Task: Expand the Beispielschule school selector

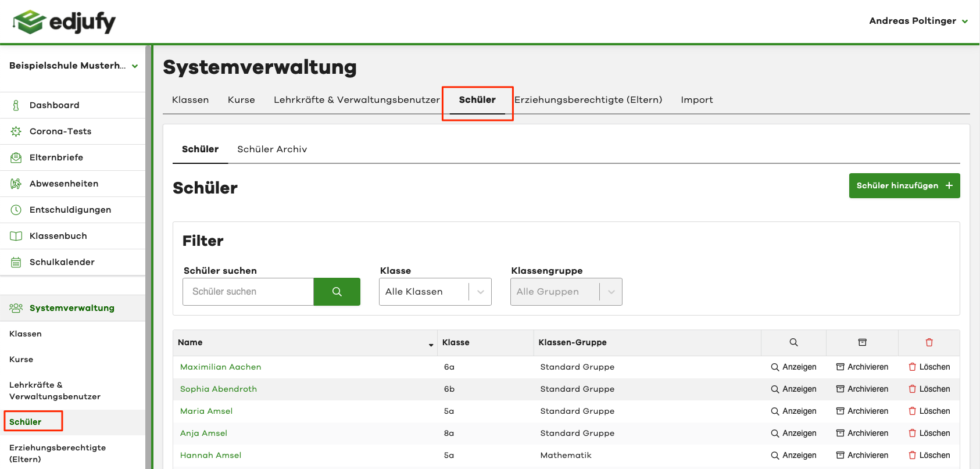Action: 73,66
